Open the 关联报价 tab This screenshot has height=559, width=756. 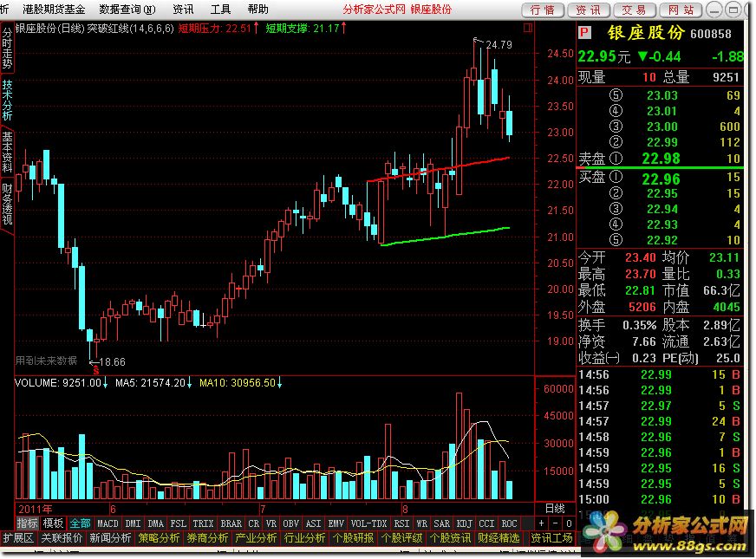(x=62, y=538)
